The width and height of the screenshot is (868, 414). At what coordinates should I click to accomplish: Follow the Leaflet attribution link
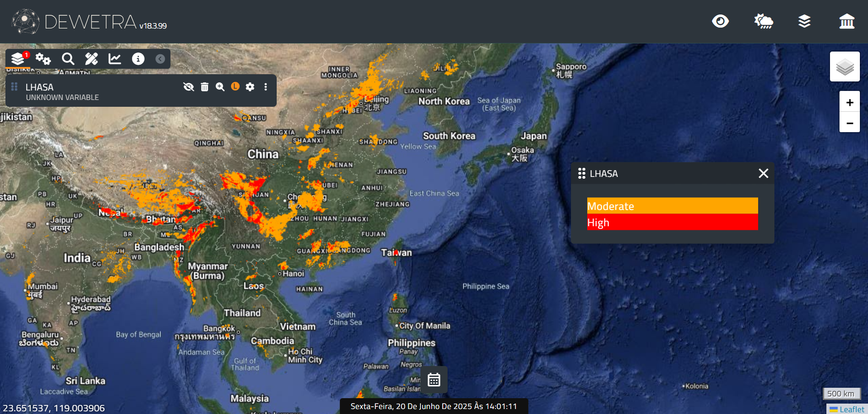pos(851,409)
